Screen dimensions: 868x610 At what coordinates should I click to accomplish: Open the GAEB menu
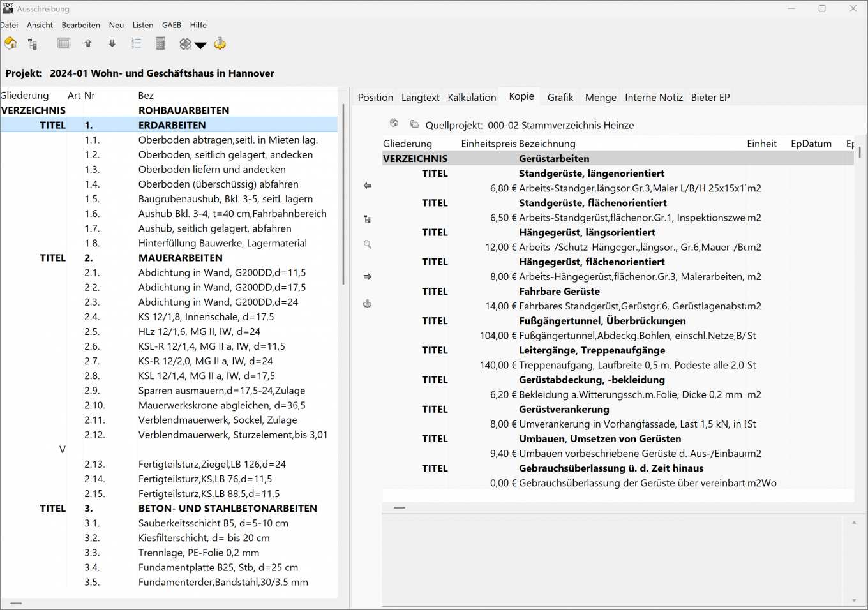(x=171, y=25)
